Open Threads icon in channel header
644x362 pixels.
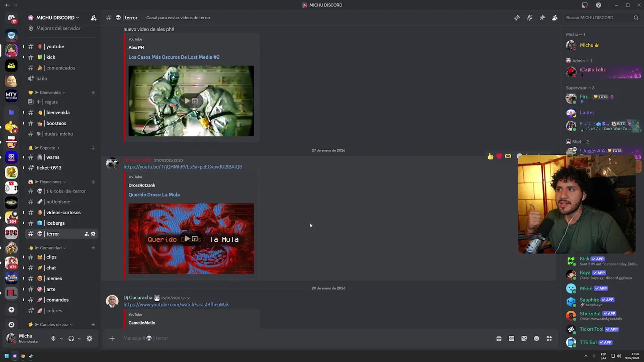pos(517,18)
